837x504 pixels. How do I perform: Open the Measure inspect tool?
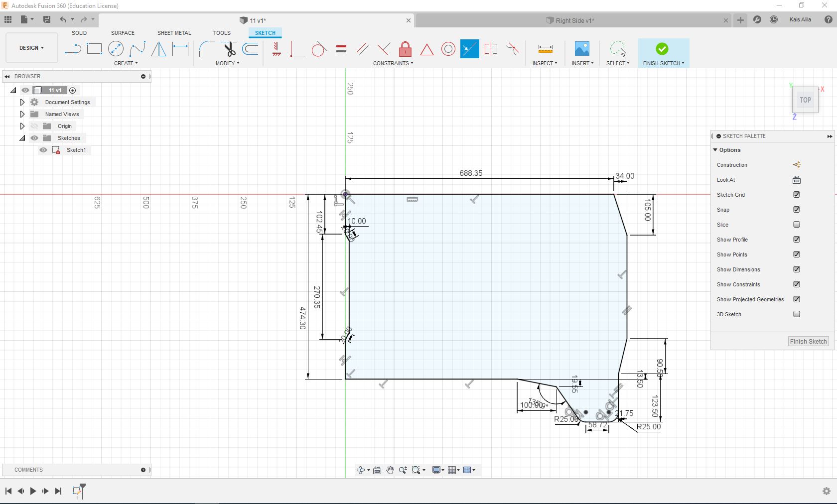545,49
